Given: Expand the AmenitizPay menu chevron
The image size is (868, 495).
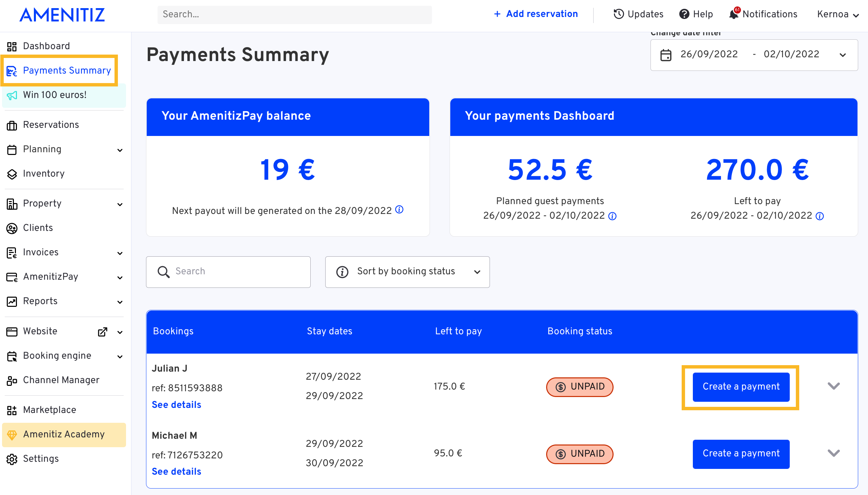Looking at the screenshot, I should pyautogui.click(x=120, y=278).
